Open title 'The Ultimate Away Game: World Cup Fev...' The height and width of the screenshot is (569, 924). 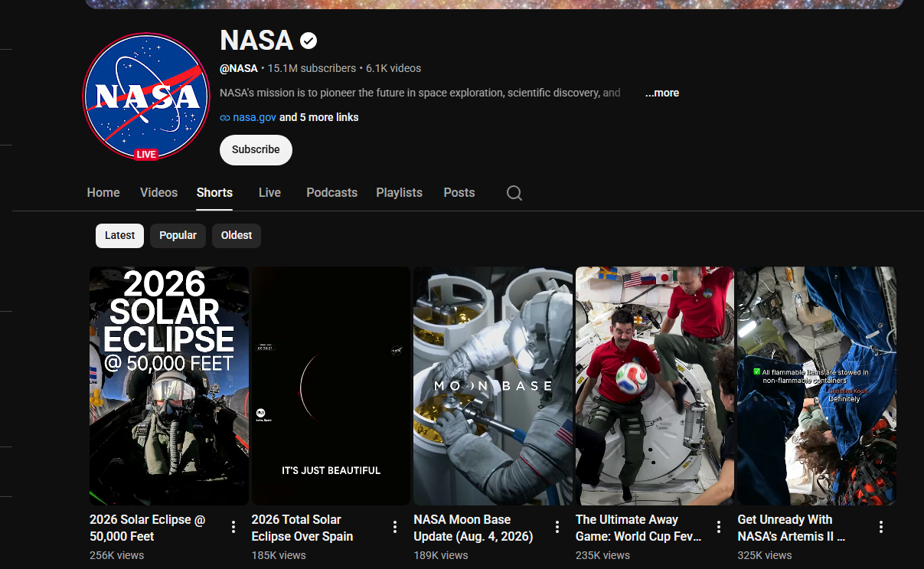click(x=638, y=528)
